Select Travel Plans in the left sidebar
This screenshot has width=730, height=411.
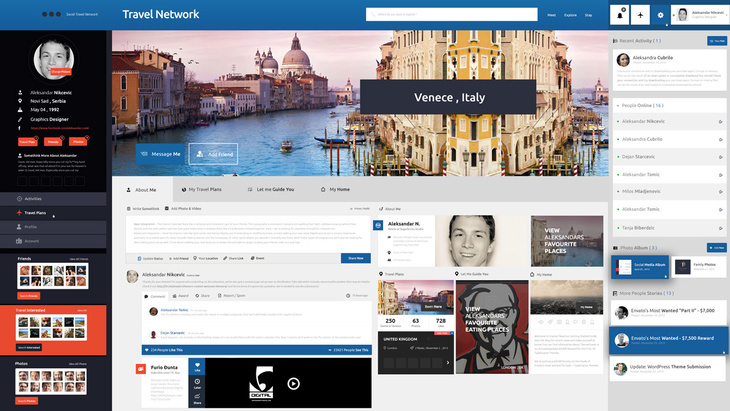tap(53, 213)
